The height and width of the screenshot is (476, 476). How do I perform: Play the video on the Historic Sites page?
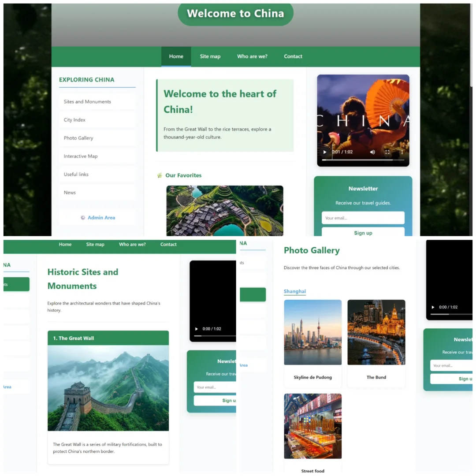pos(197,329)
